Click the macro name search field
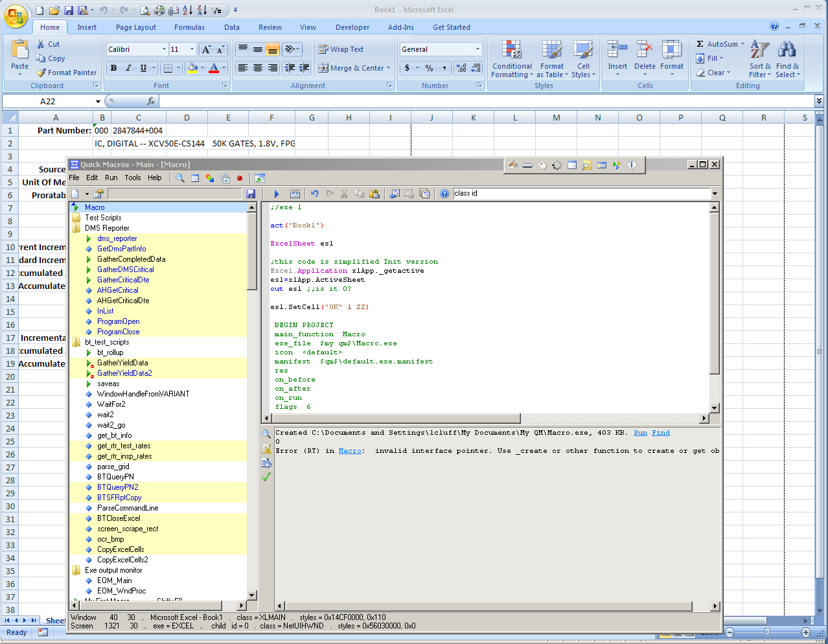This screenshot has width=828, height=644. tap(174, 194)
